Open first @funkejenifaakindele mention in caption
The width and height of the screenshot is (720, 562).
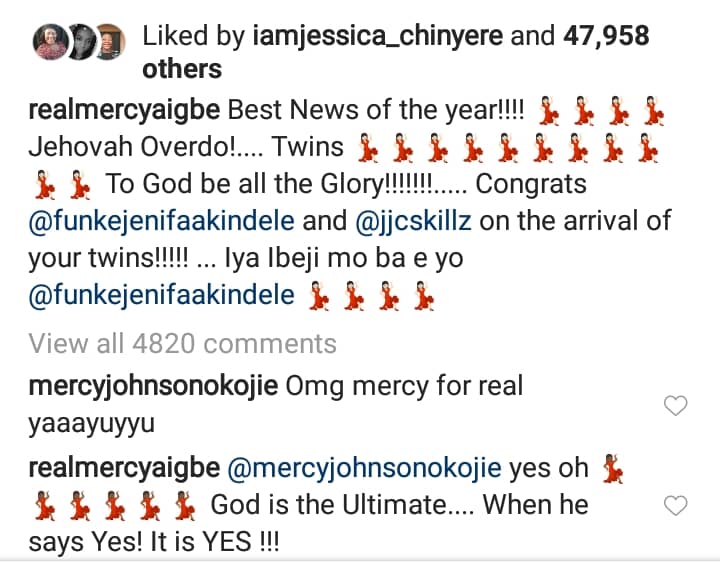point(162,221)
